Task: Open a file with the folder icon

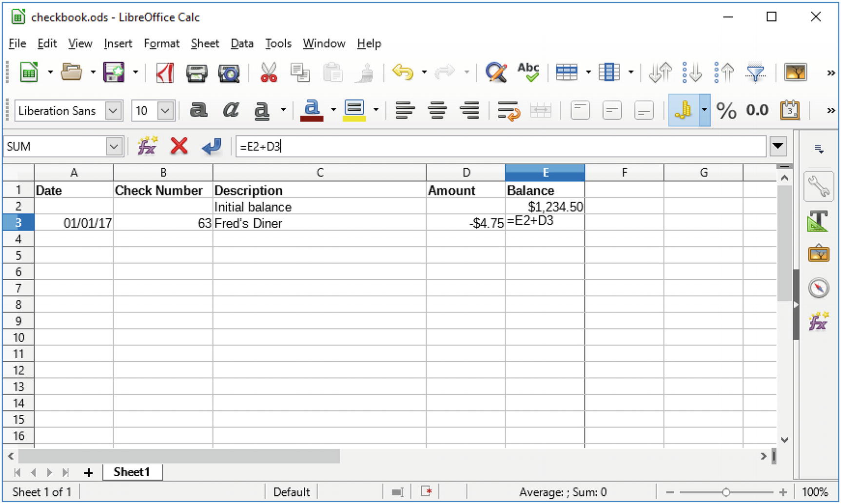Action: [x=71, y=72]
